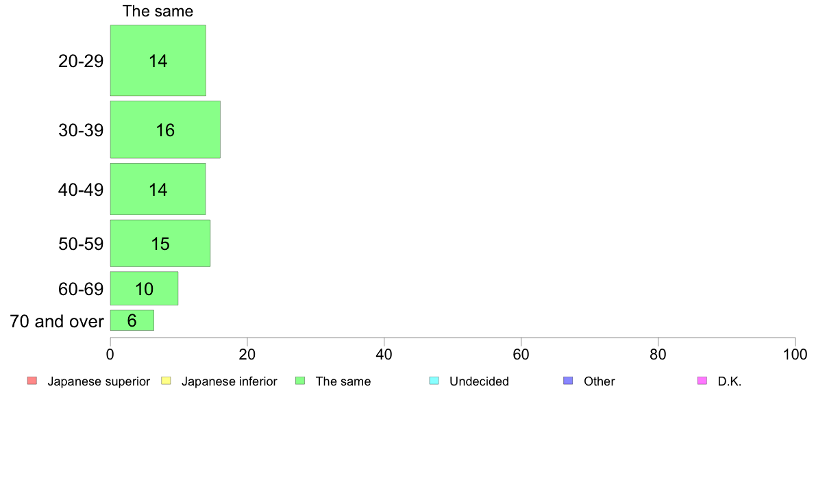Click the The same title above bars
Image resolution: width=814 pixels, height=504 pixels.
(158, 11)
